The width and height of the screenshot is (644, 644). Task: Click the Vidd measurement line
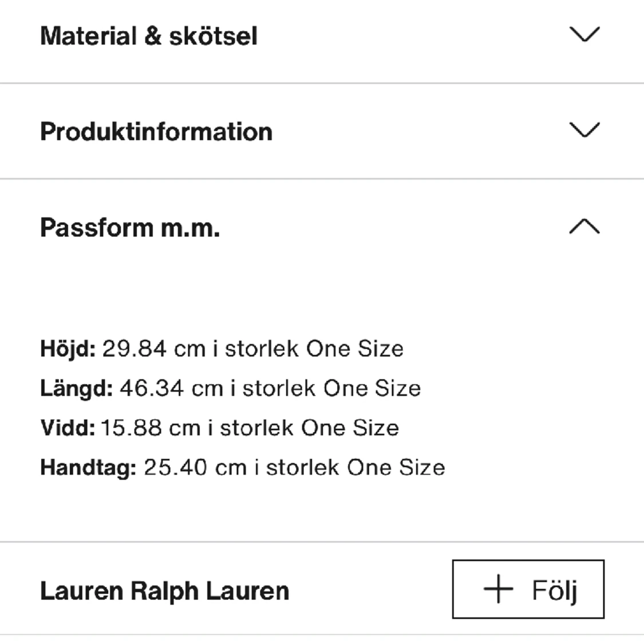click(x=219, y=427)
